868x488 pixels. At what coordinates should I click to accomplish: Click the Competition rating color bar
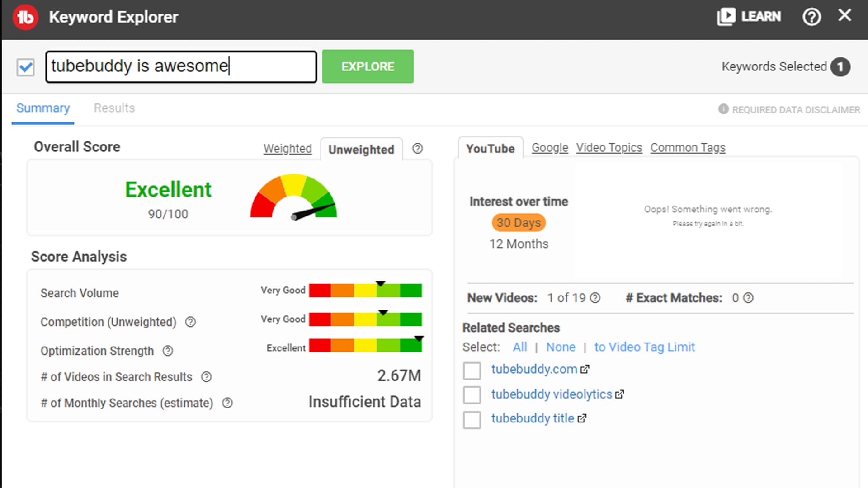365,319
